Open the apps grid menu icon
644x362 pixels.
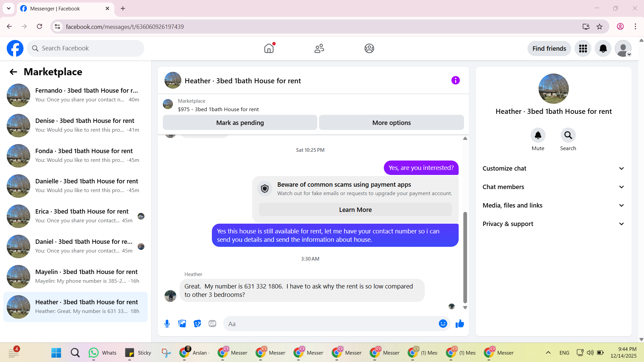(583, 49)
